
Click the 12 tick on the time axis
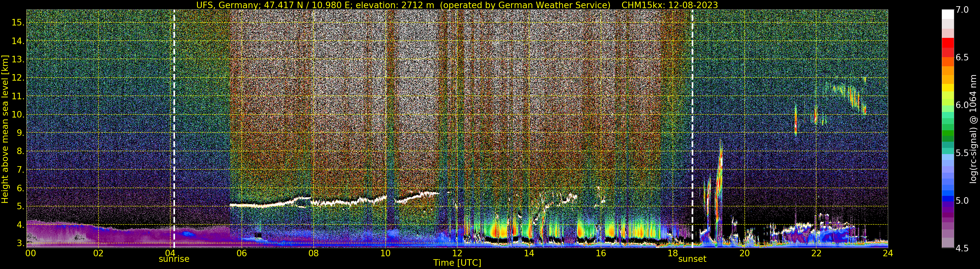pos(457,253)
